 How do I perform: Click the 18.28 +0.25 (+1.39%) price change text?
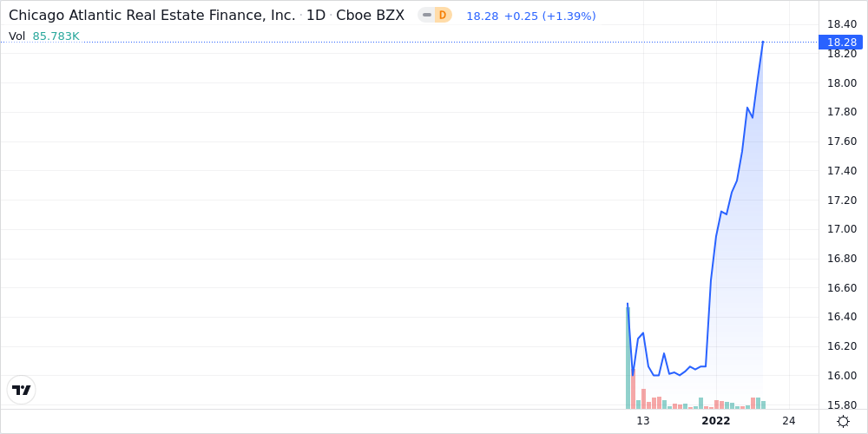pos(531,16)
